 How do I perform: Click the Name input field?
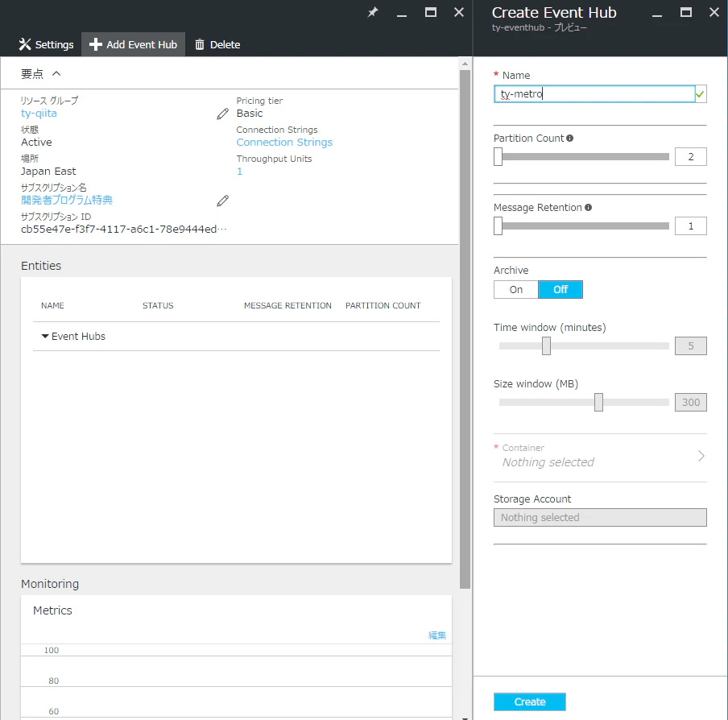[594, 93]
